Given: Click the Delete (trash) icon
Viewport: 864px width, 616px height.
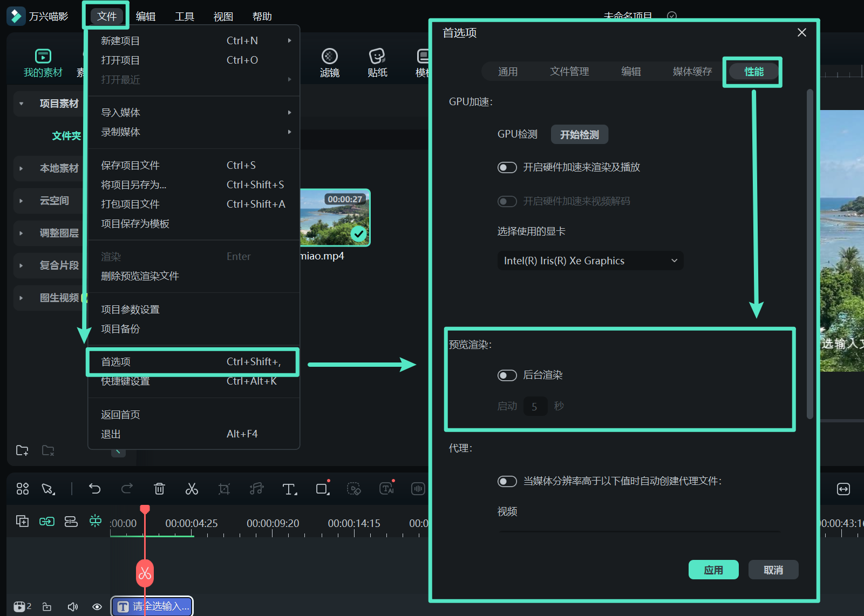Looking at the screenshot, I should click(x=159, y=489).
